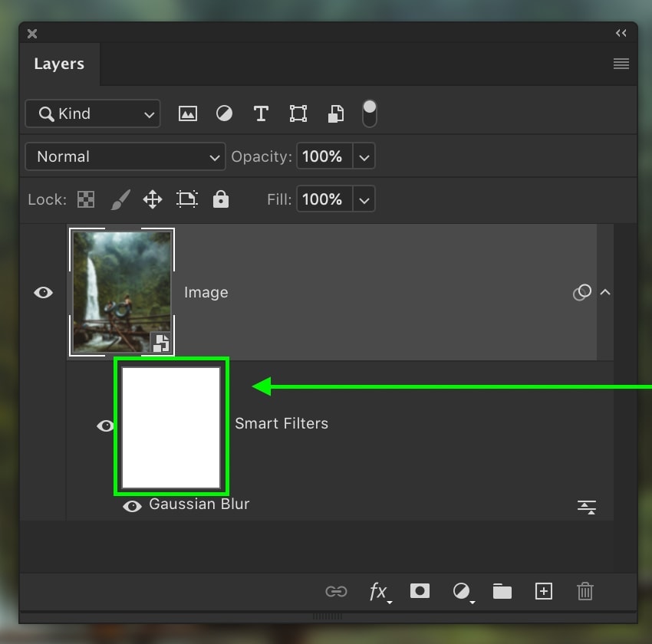This screenshot has height=644, width=652.
Task: Hide the Image layer via eye icon
Action: pyautogui.click(x=43, y=293)
